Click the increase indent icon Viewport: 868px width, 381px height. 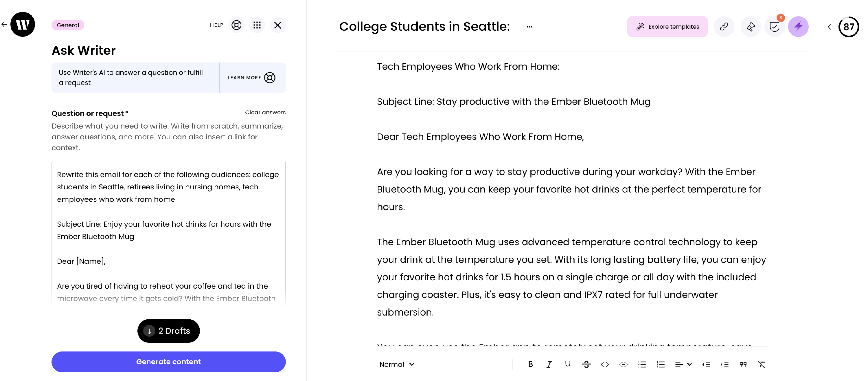724,364
